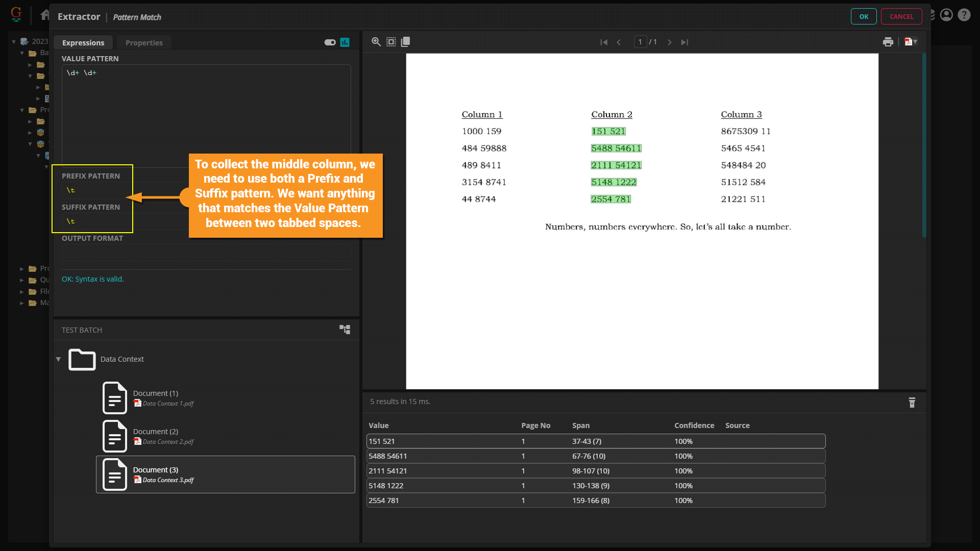This screenshot has height=551, width=980.
Task: Click the zoom magnifier icon in viewer toolbar
Action: (x=376, y=42)
